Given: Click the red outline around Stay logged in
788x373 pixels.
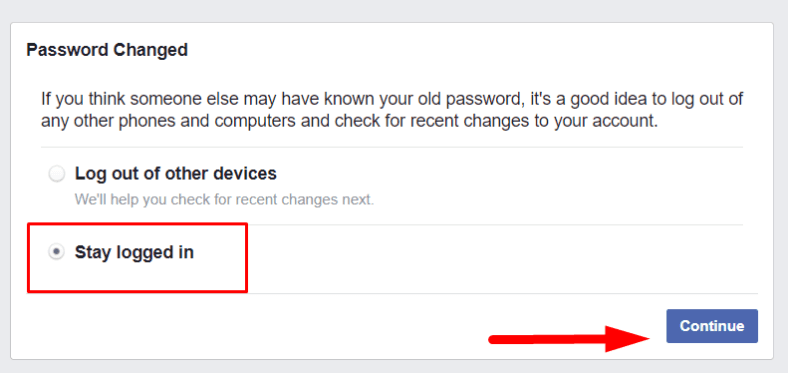Looking at the screenshot, I should [x=137, y=257].
